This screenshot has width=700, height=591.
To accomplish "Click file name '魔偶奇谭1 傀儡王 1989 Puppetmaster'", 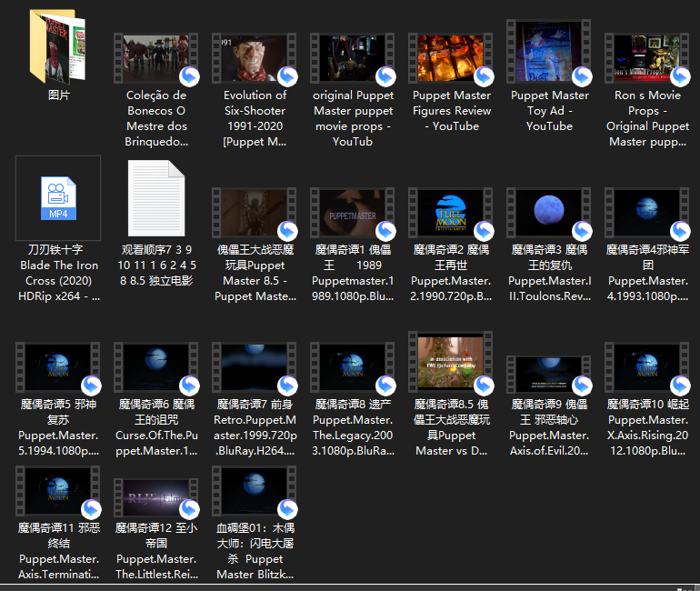I will click(x=353, y=273).
